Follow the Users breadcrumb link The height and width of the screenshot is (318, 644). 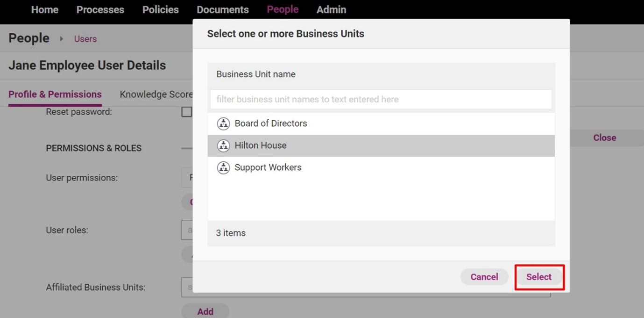click(85, 39)
